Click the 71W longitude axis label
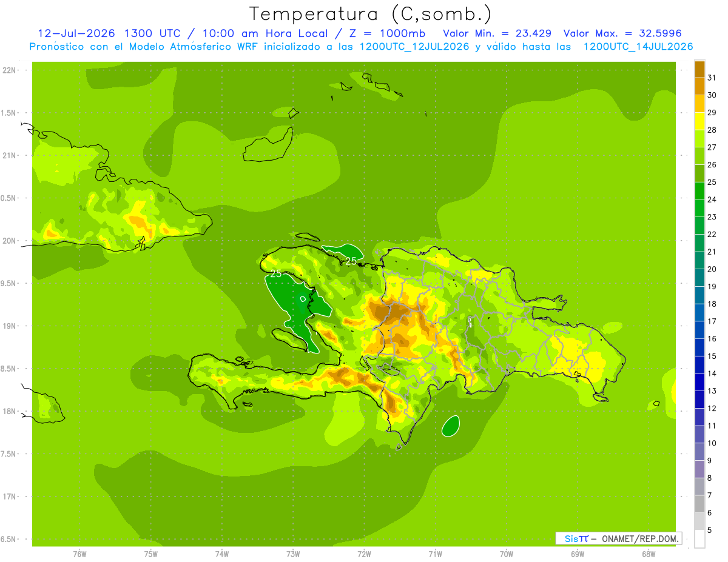This screenshot has height=562, width=728. pos(435,554)
